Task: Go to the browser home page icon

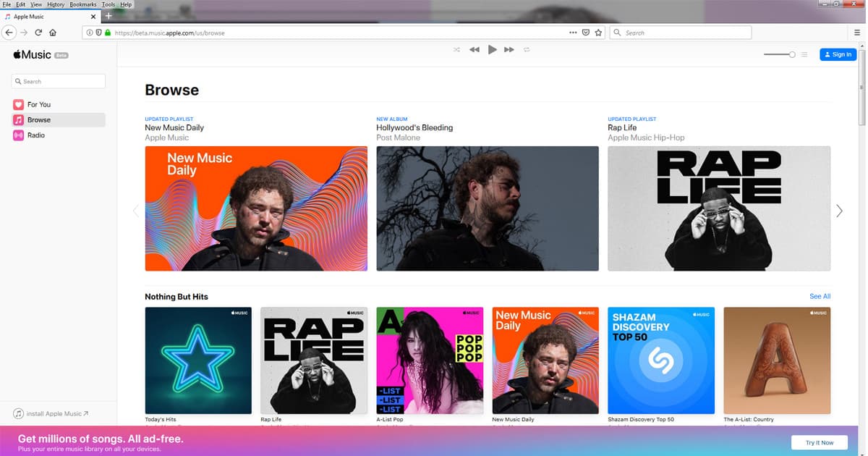Action: [53, 33]
